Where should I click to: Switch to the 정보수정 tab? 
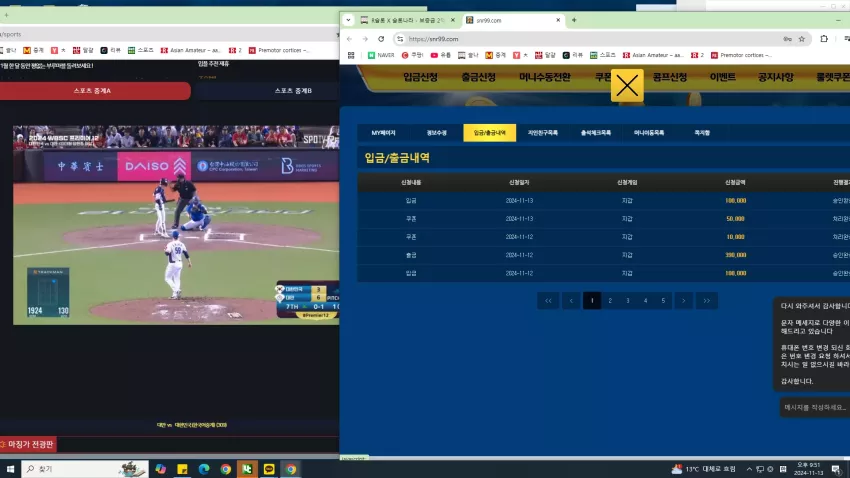coord(436,133)
